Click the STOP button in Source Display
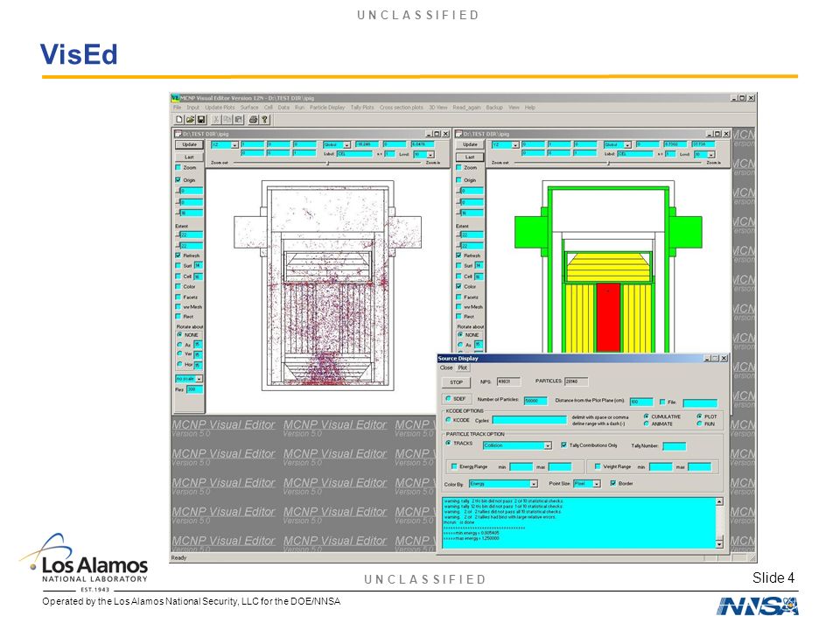The image size is (840, 630). click(x=456, y=382)
